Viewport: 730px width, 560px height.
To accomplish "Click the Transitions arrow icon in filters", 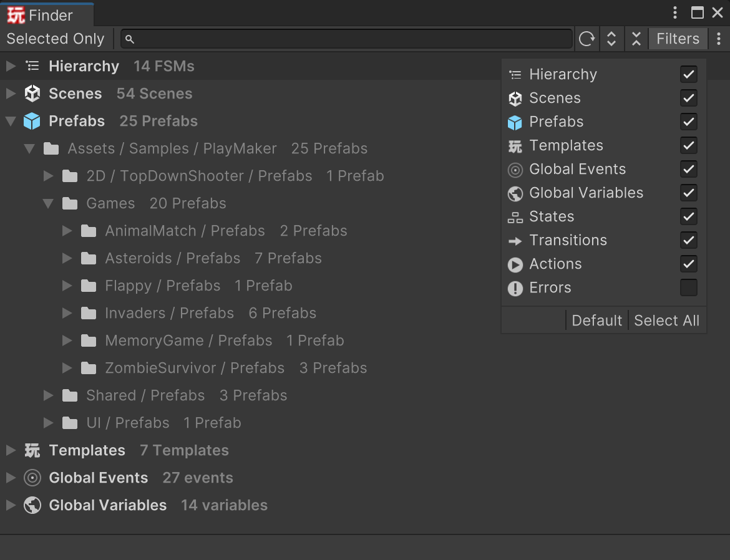I will point(515,241).
